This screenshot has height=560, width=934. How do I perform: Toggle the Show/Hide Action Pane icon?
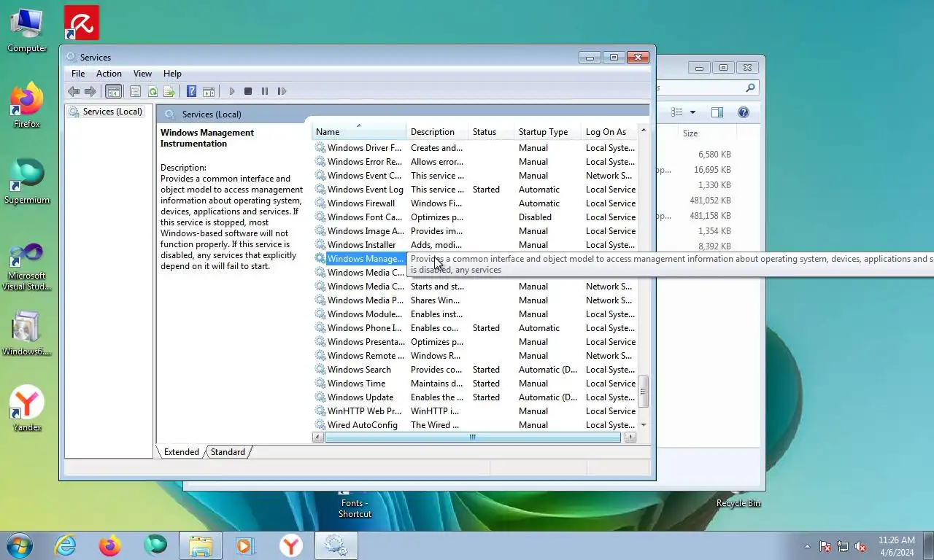[209, 91]
